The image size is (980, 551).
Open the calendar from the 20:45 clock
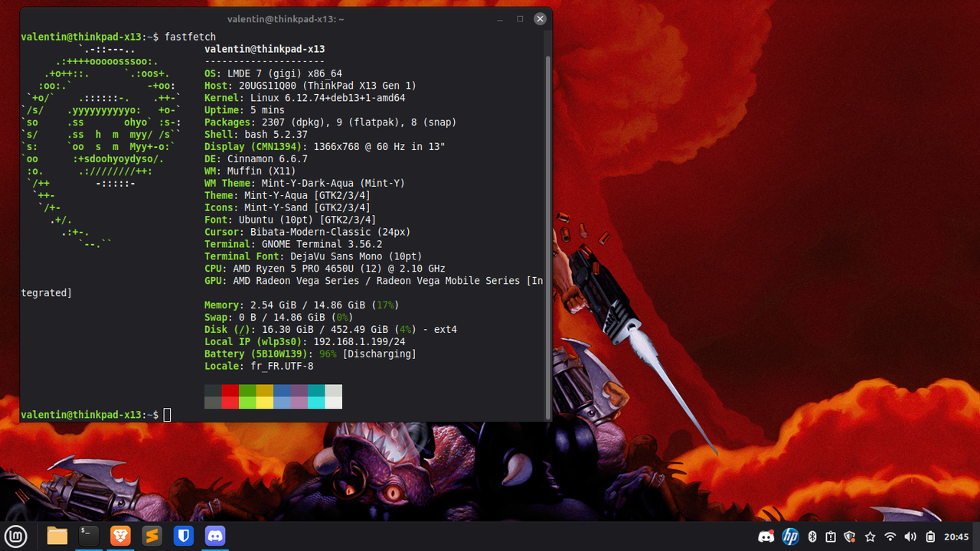pos(957,536)
